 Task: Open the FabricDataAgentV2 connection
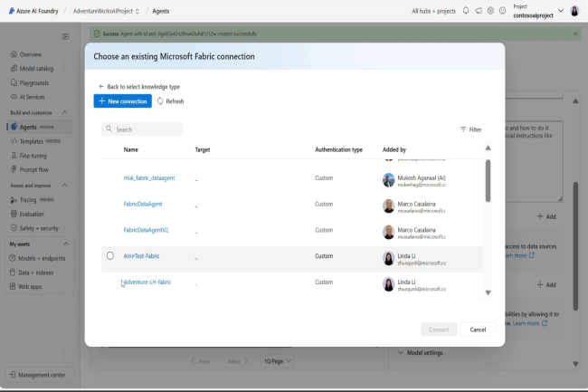pos(146,230)
